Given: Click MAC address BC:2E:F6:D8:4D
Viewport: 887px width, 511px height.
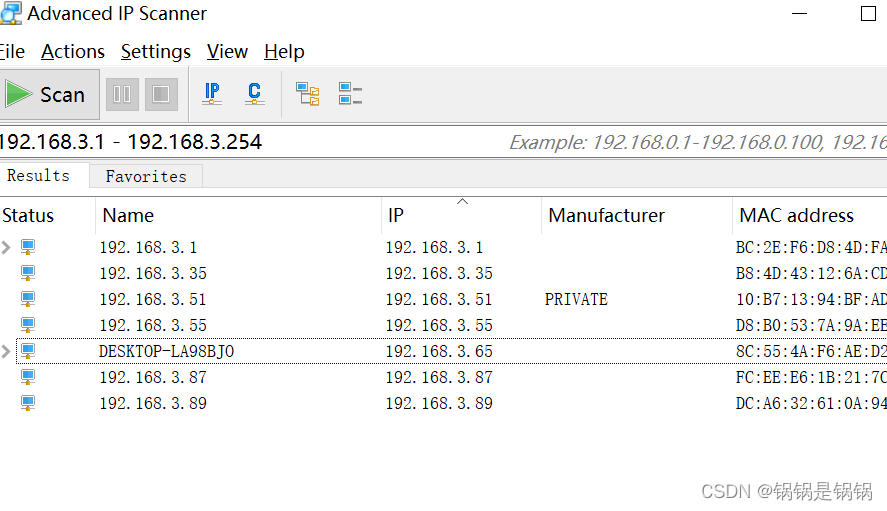Looking at the screenshot, I should coord(811,247).
